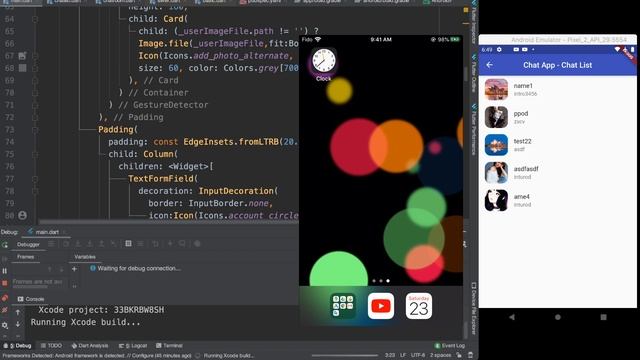Click the LF line separator status entry
The width and height of the screenshot is (640, 360).
[403, 355]
